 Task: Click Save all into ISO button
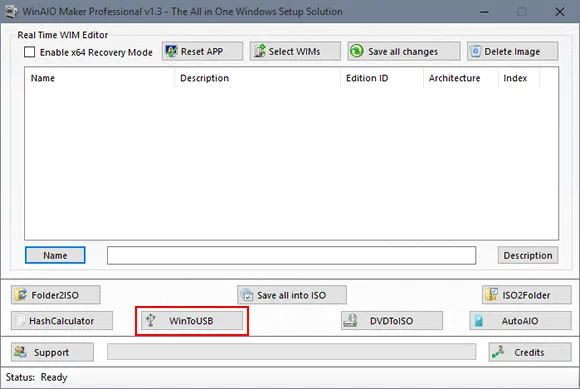292,295
